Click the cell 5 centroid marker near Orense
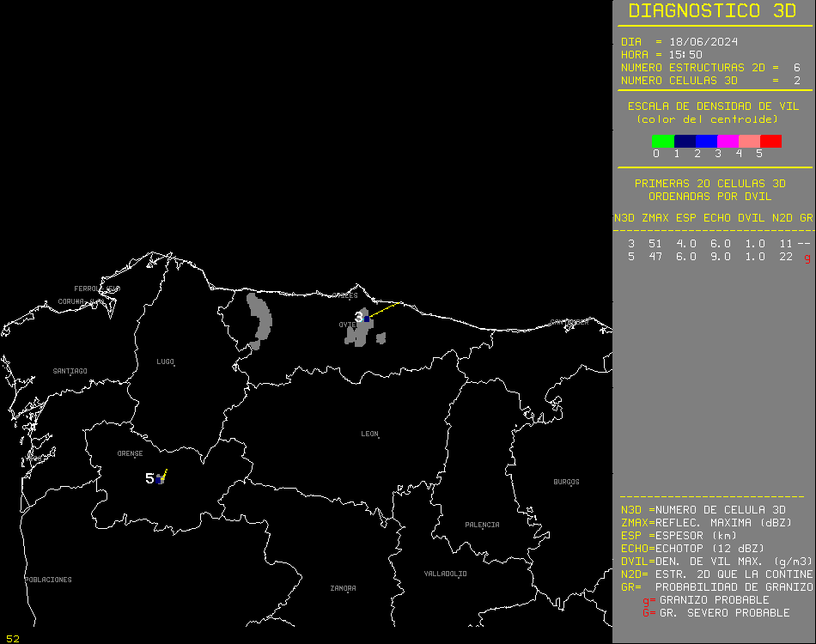This screenshot has width=816, height=644. [x=160, y=480]
